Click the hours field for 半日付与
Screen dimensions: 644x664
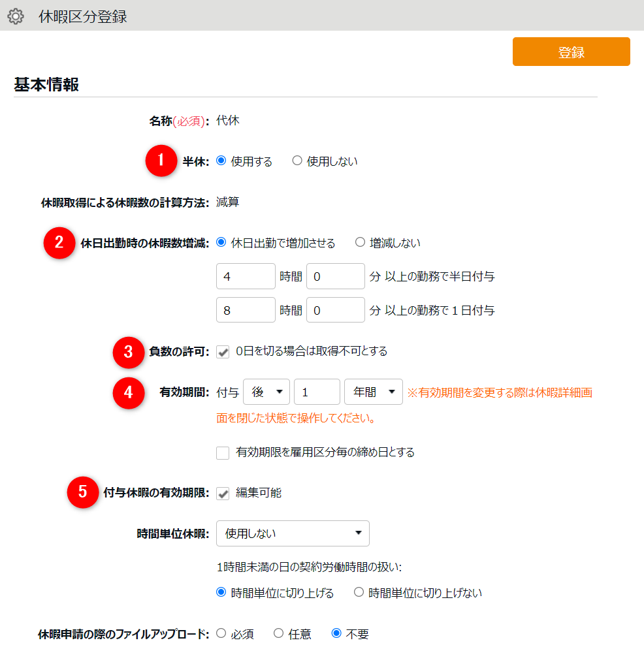[x=246, y=276]
